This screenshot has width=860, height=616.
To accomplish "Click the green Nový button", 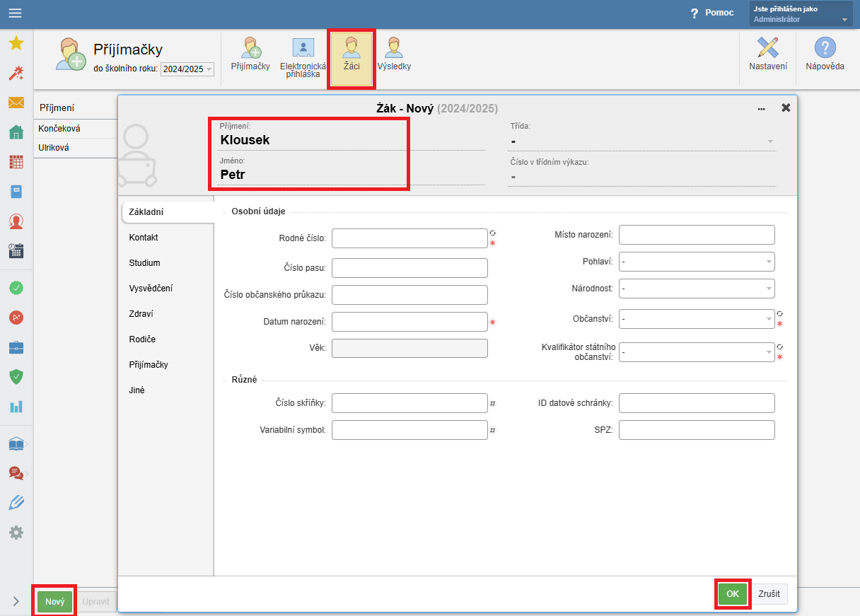I will [54, 602].
